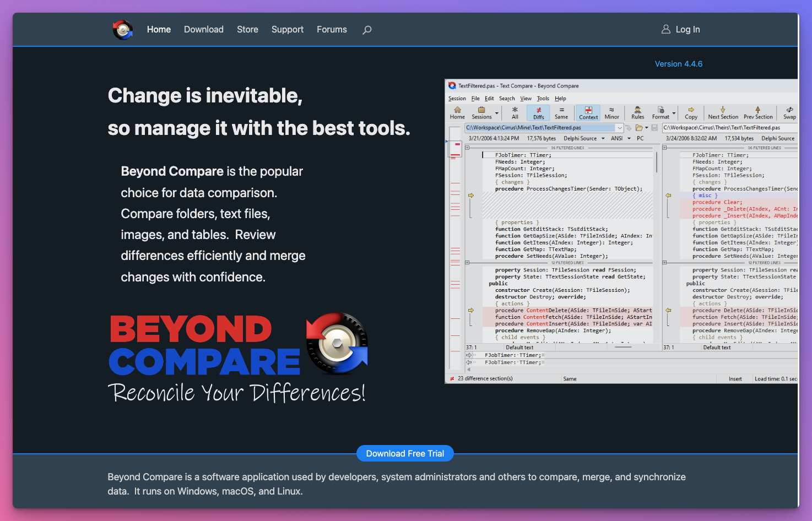Toggle the Same filter in the toolbar
This screenshot has height=521, width=812.
click(x=561, y=113)
